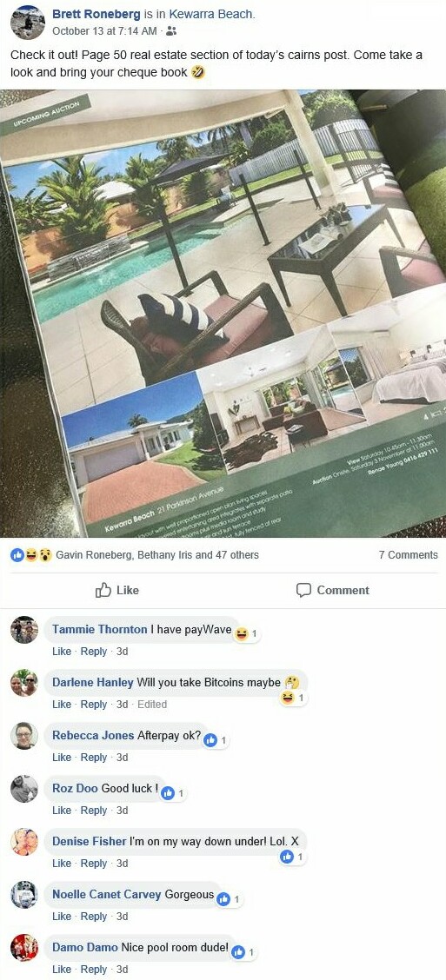The image size is (446, 980).
Task: View Edited history on Darlene's comment
Action: tap(152, 705)
